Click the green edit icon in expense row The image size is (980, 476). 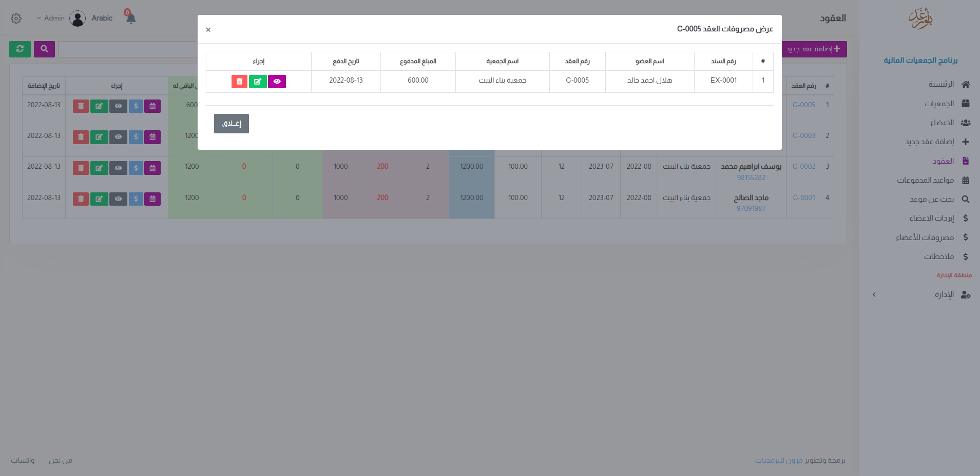coord(258,82)
